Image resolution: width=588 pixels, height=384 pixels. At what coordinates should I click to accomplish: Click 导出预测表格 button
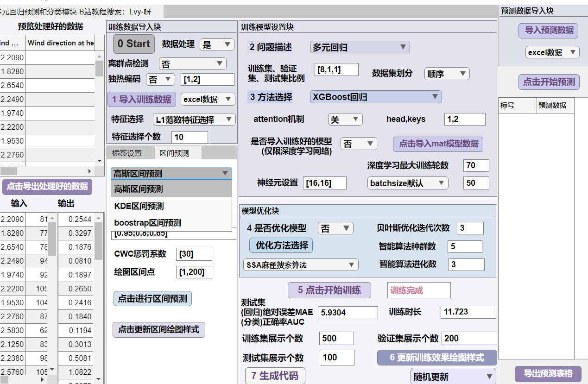pyautogui.click(x=548, y=373)
